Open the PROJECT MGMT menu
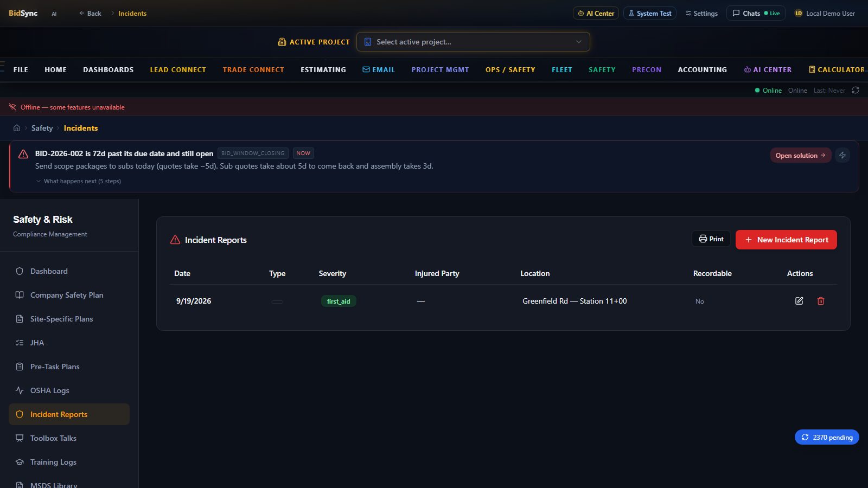This screenshot has height=488, width=868. [440, 70]
